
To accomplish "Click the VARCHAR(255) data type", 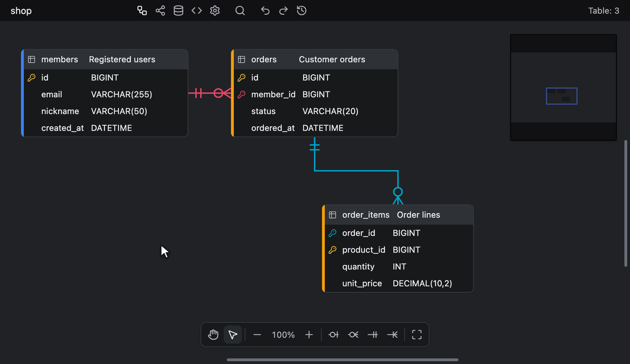I will 121,94.
